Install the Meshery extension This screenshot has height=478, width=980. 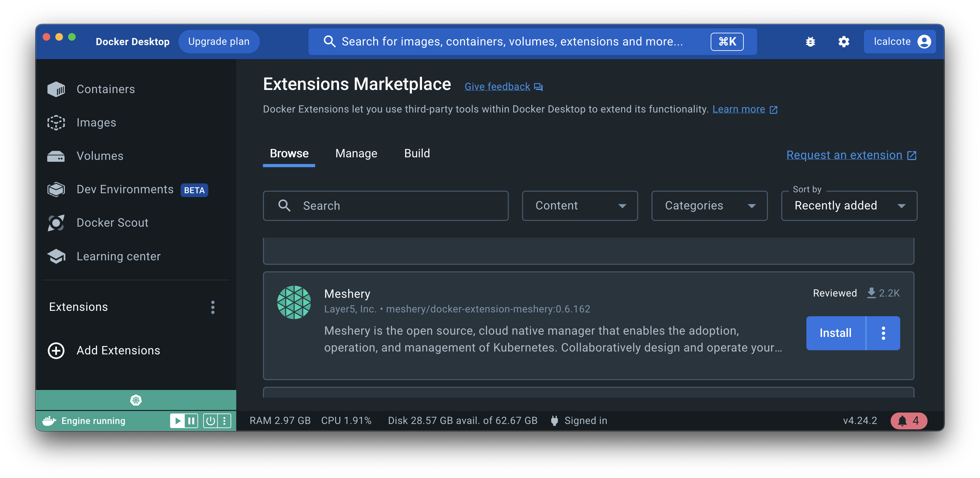[835, 333]
